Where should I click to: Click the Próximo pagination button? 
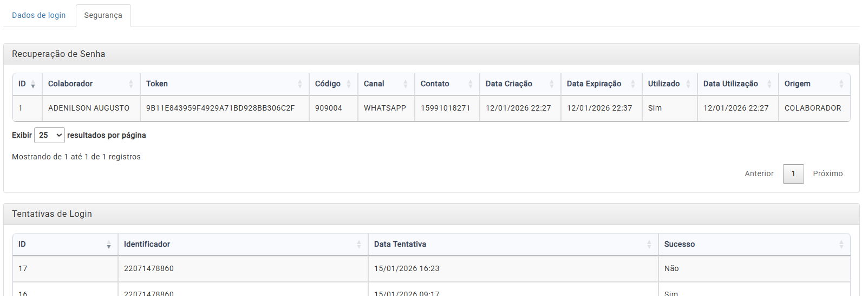point(827,174)
